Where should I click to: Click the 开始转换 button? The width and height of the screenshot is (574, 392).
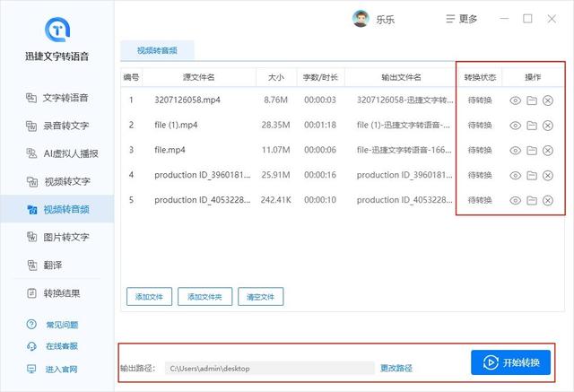click(x=510, y=362)
